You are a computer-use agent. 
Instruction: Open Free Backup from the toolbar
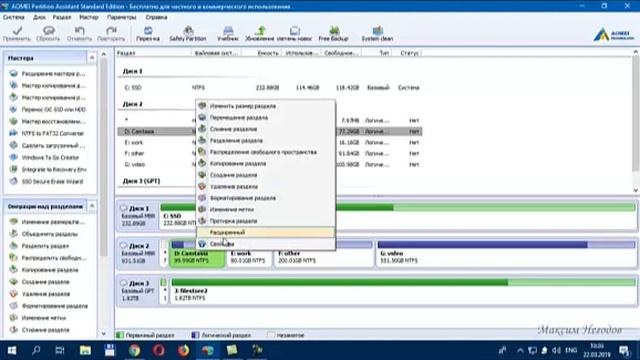coord(333,33)
